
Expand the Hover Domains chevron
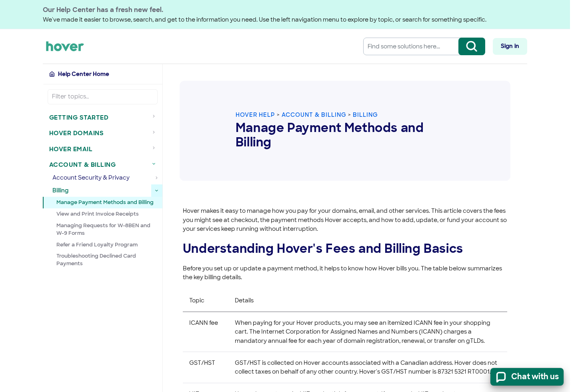pos(154,132)
